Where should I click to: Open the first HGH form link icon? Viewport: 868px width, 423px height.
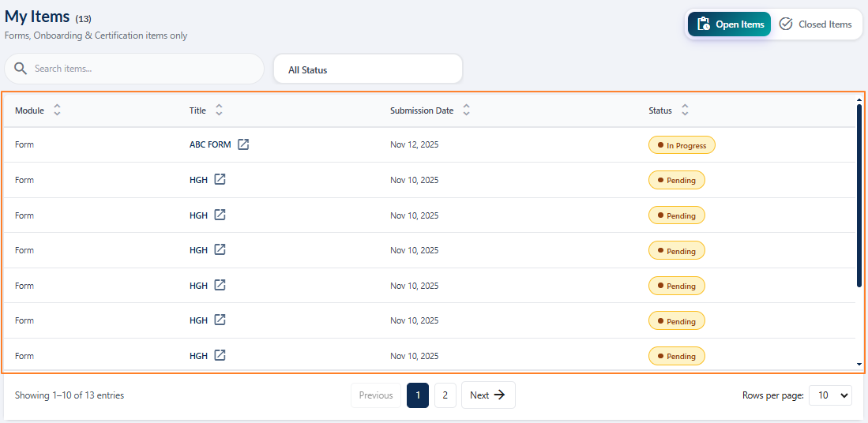click(220, 180)
